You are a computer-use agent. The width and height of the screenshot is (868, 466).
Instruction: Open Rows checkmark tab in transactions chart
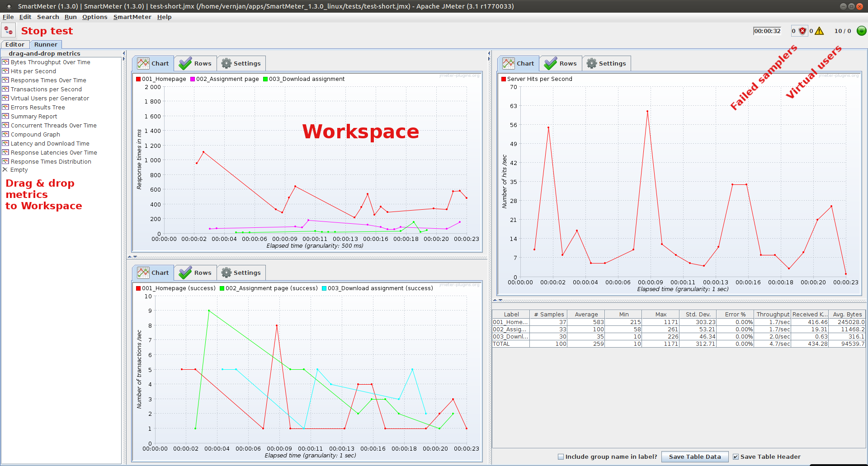pyautogui.click(x=195, y=273)
